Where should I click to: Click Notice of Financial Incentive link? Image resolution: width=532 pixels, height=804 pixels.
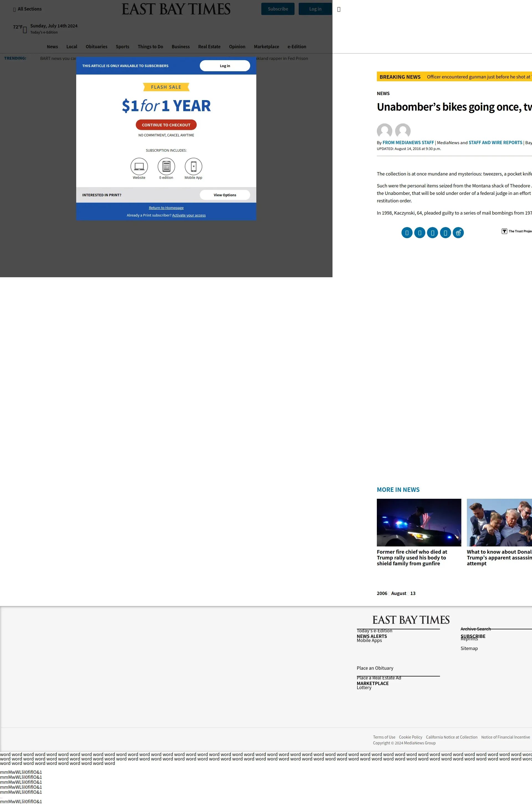coord(505,737)
